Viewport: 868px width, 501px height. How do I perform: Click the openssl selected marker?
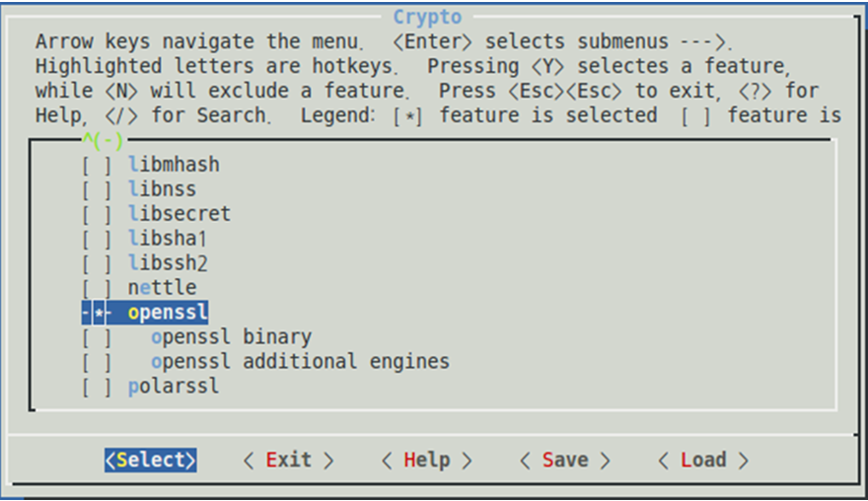[97, 313]
